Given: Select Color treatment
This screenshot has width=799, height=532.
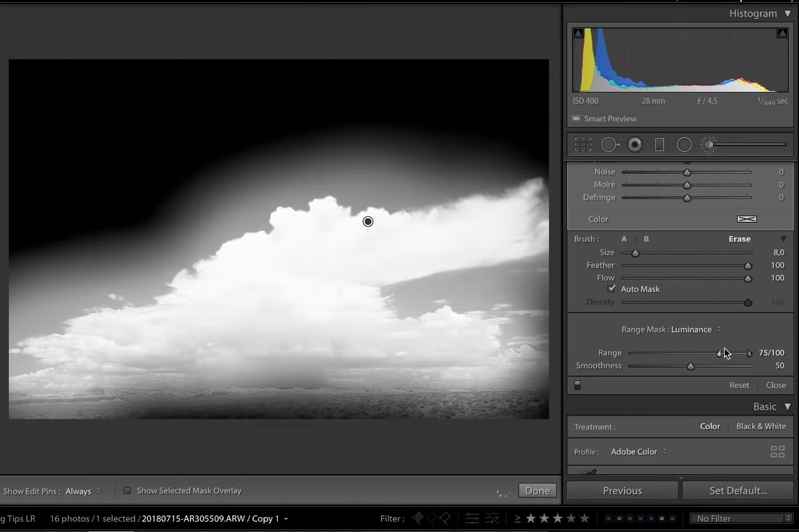Looking at the screenshot, I should pyautogui.click(x=710, y=426).
